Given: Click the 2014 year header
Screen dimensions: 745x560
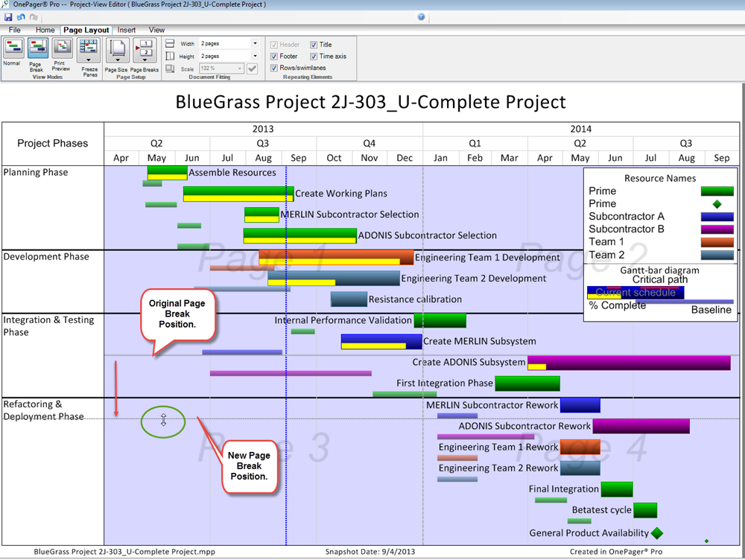Looking at the screenshot, I should point(580,129).
